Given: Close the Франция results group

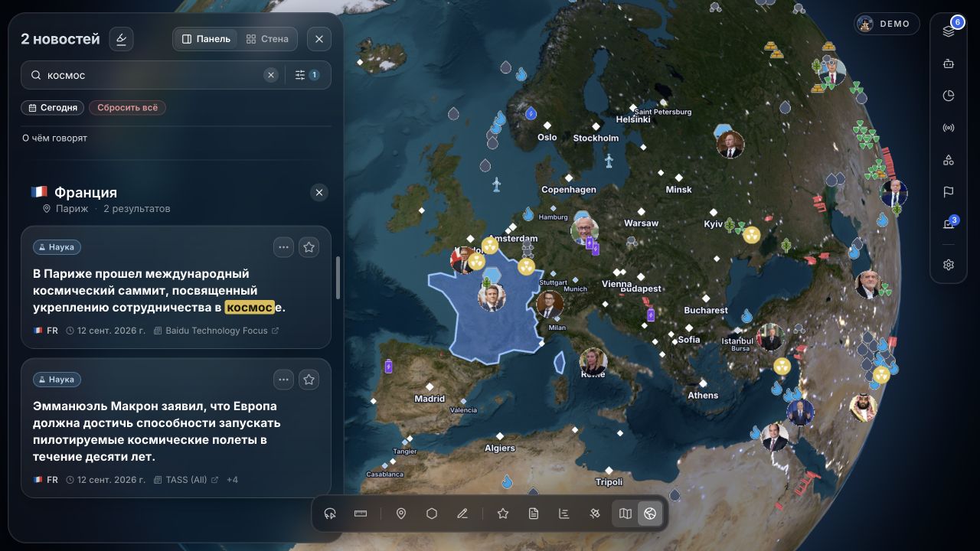Looking at the screenshot, I should click(x=319, y=192).
